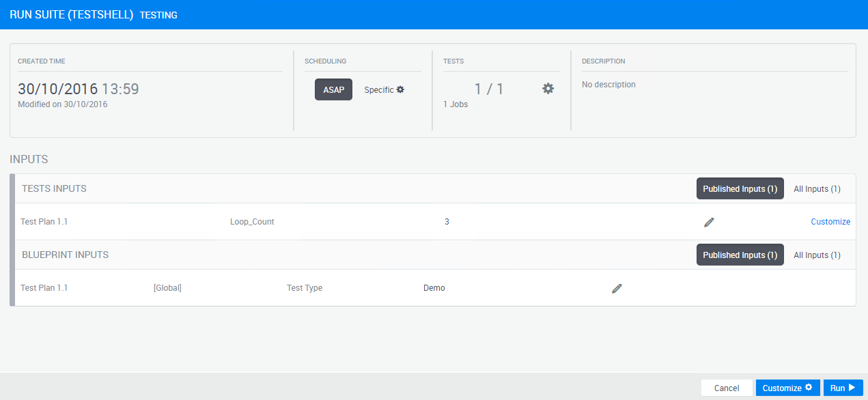Image resolution: width=868 pixels, height=400 pixels.
Task: Click the Tests Inputs section header
Action: (55, 189)
